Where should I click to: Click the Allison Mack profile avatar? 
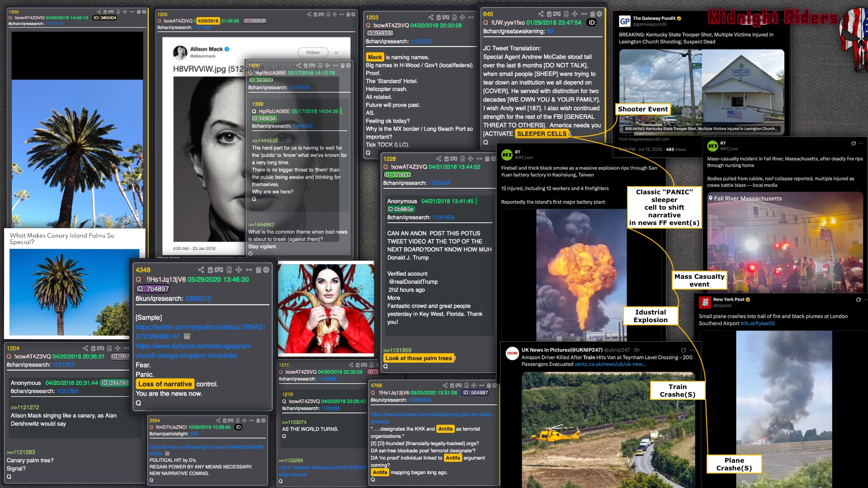(x=180, y=52)
